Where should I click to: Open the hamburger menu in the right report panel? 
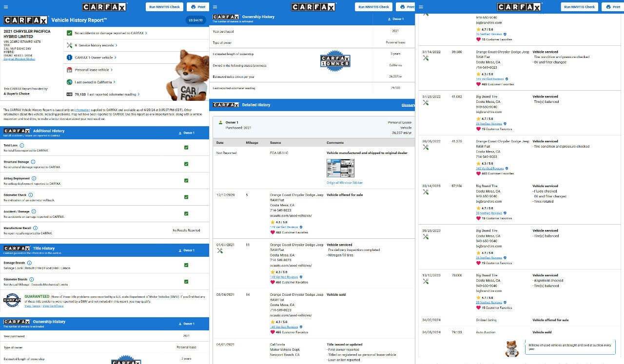[x=421, y=7]
